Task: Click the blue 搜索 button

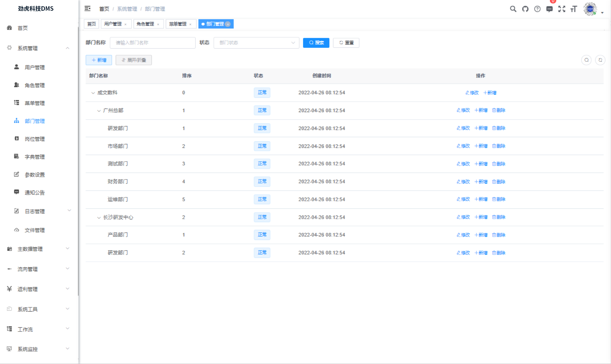Action: (x=316, y=43)
